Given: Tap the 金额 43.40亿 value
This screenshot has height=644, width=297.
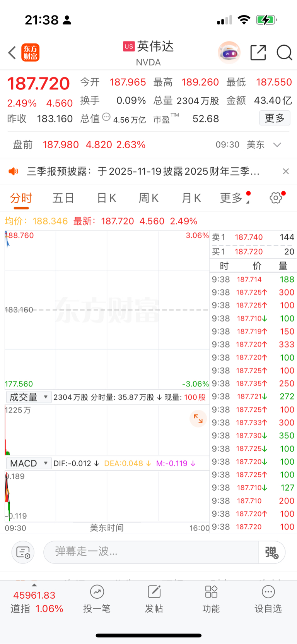Looking at the screenshot, I should [x=273, y=101].
